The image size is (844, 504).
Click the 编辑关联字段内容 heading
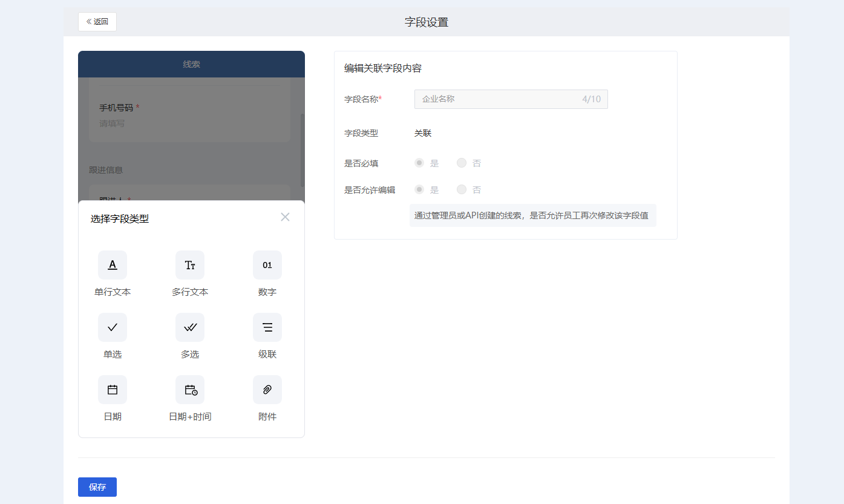click(x=383, y=68)
